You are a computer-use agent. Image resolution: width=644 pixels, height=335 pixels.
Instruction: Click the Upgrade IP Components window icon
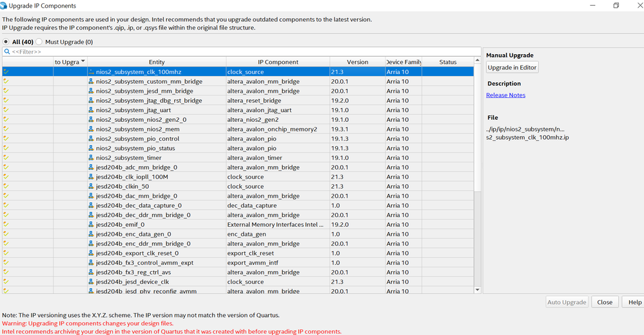tap(4, 5)
